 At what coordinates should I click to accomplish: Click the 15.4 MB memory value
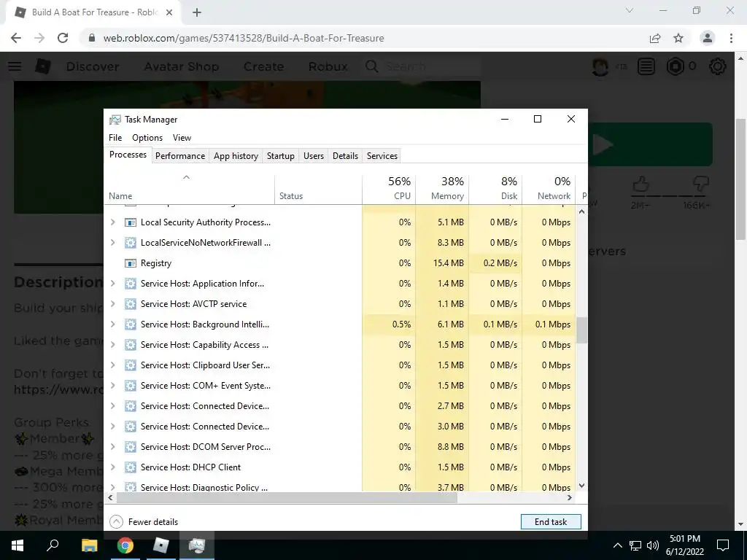[449, 263]
